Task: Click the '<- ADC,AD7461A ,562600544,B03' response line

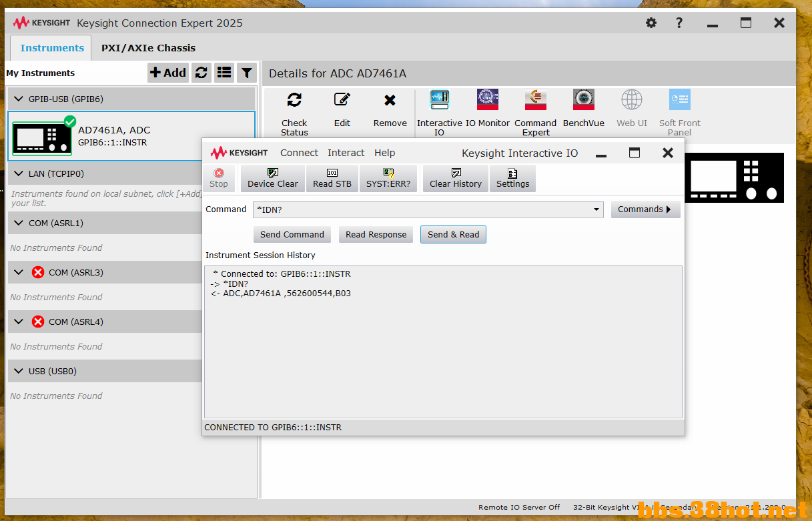Action: [280, 293]
